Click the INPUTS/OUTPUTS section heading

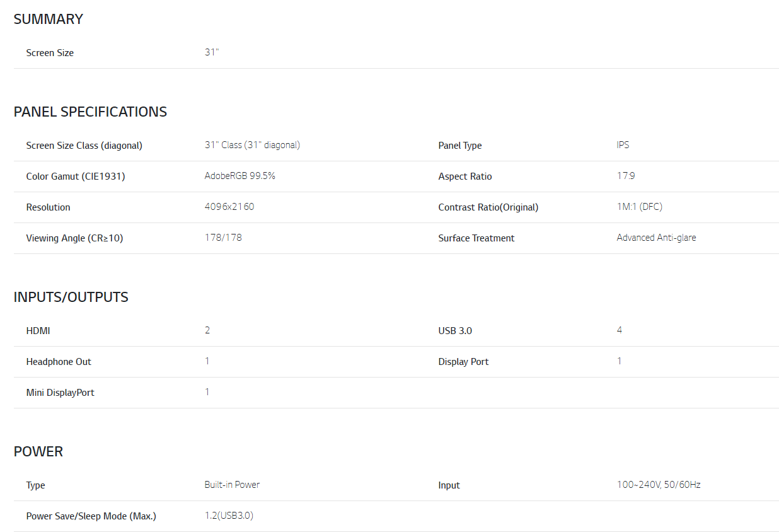[x=71, y=298]
